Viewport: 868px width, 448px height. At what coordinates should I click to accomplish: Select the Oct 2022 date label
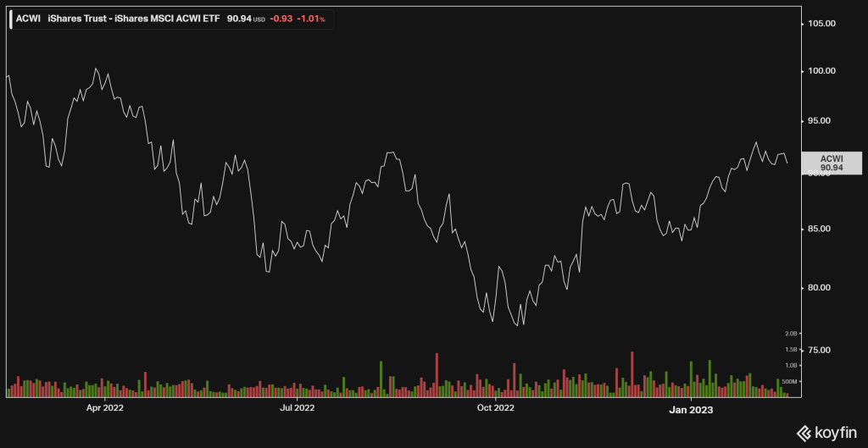pyautogui.click(x=496, y=409)
